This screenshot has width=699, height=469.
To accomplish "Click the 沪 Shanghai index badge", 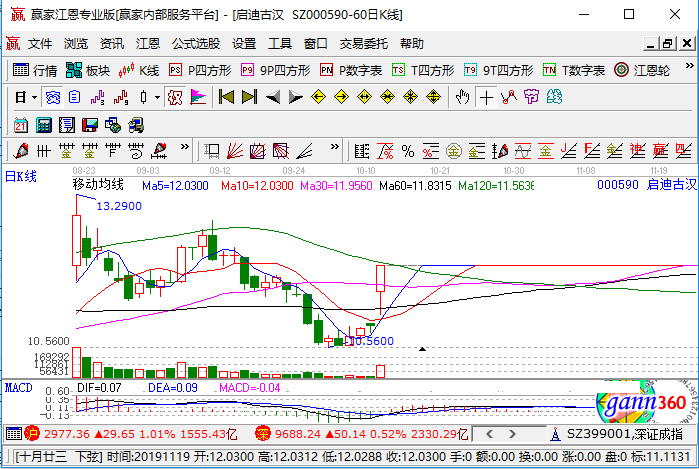I will click(x=32, y=434).
